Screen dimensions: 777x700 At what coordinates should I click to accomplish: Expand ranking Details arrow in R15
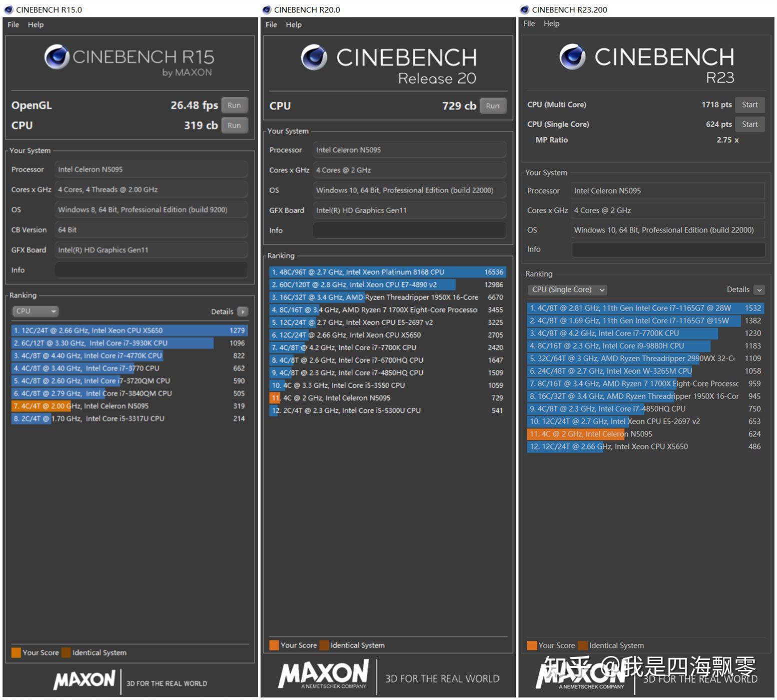point(243,311)
